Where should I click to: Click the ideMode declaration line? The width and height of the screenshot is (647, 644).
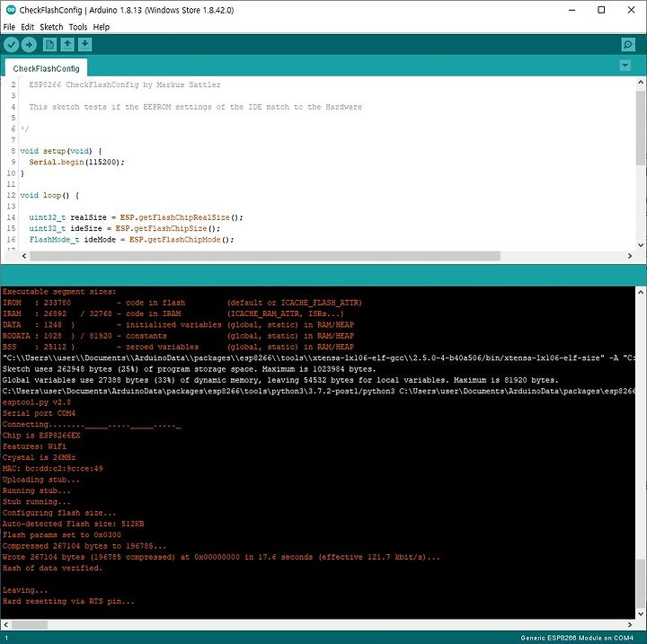tap(131, 240)
